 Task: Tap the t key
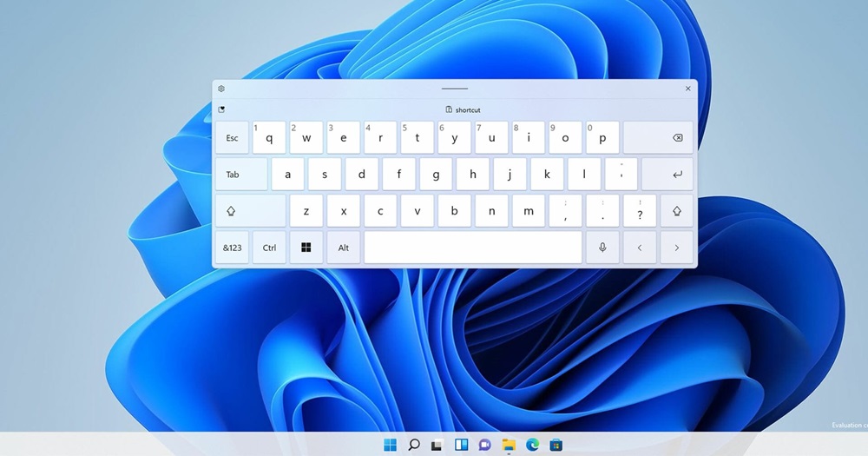click(x=418, y=138)
